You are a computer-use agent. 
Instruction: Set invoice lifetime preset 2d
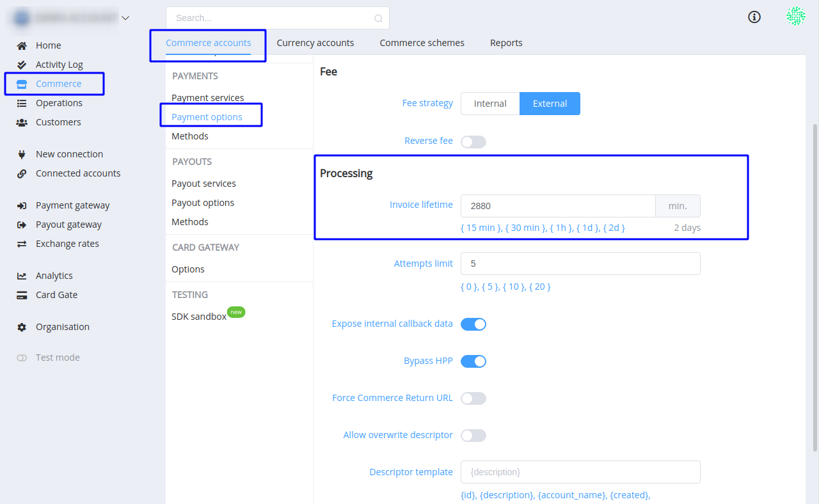(614, 228)
